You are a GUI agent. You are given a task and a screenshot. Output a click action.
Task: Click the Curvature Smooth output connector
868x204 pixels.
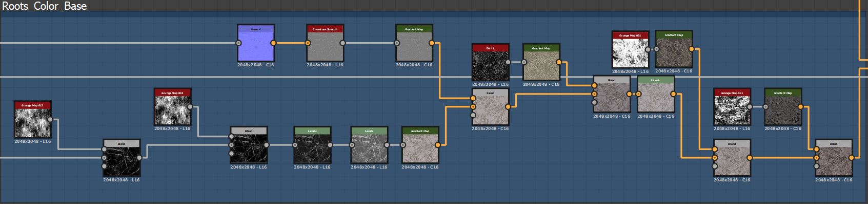[343, 43]
